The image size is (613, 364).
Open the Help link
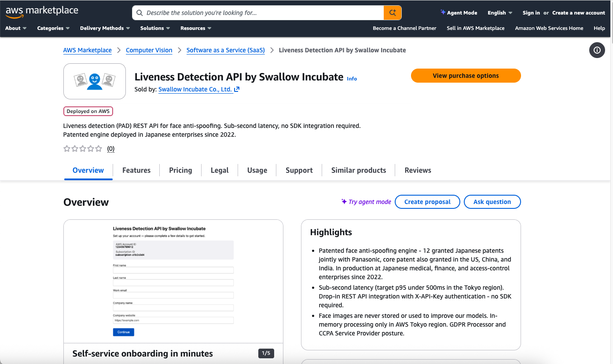coord(599,28)
